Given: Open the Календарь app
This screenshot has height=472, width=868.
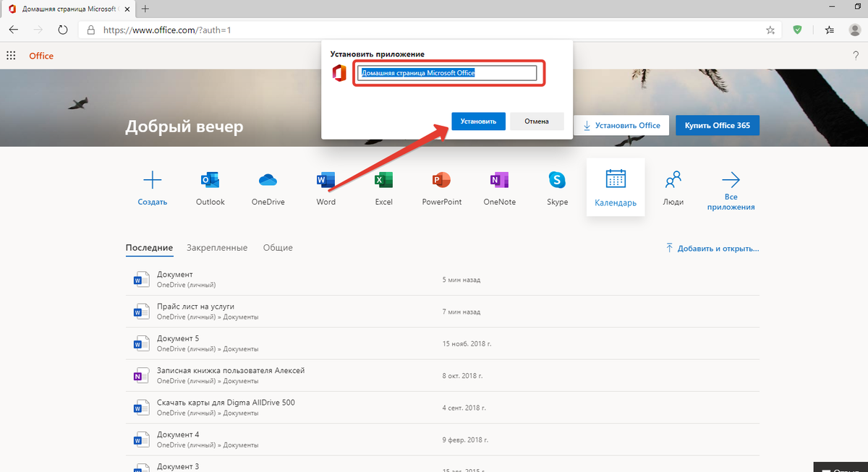Looking at the screenshot, I should [x=616, y=187].
